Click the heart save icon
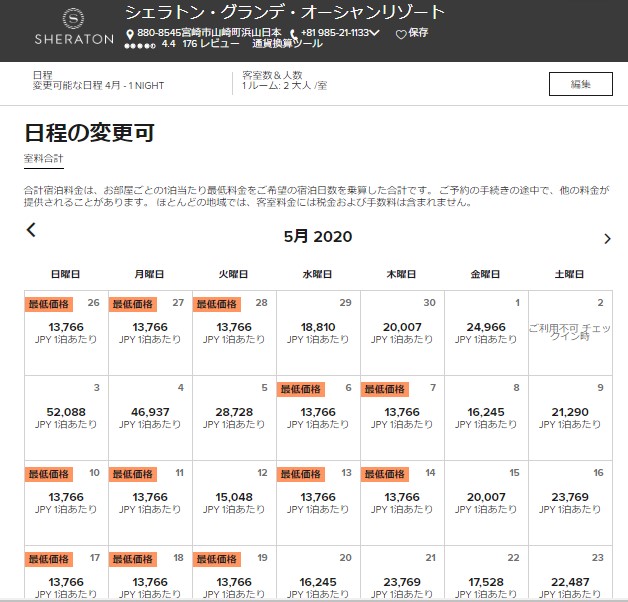The height and width of the screenshot is (602, 628). (401, 34)
